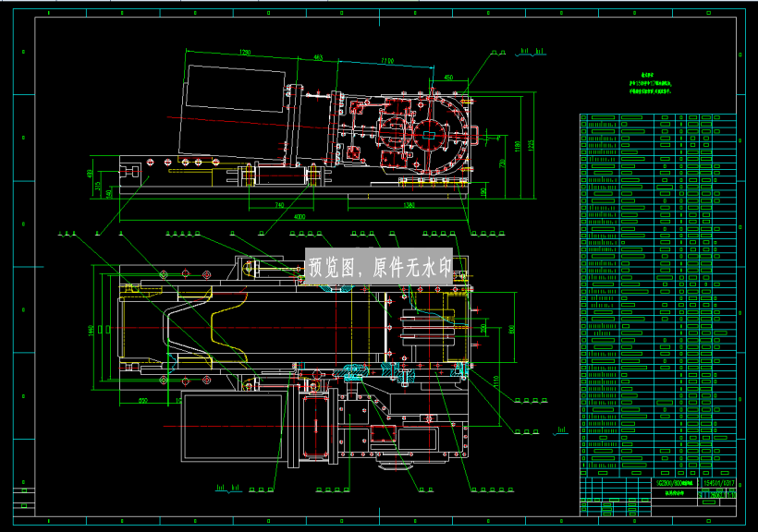Select the 740 dimension text
This screenshot has height=532, width=758.
(279, 205)
